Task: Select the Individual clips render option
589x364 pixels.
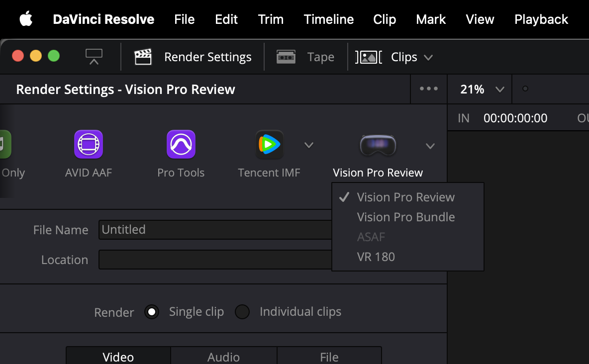Action: [242, 312]
